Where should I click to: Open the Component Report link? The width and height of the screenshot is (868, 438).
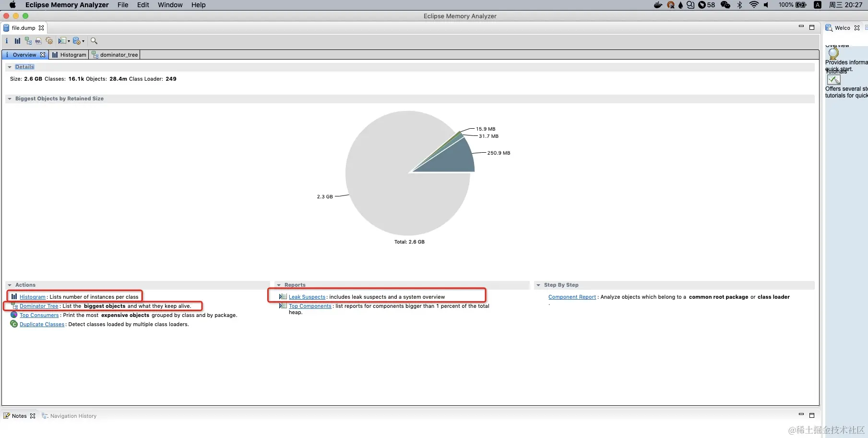(x=572, y=297)
